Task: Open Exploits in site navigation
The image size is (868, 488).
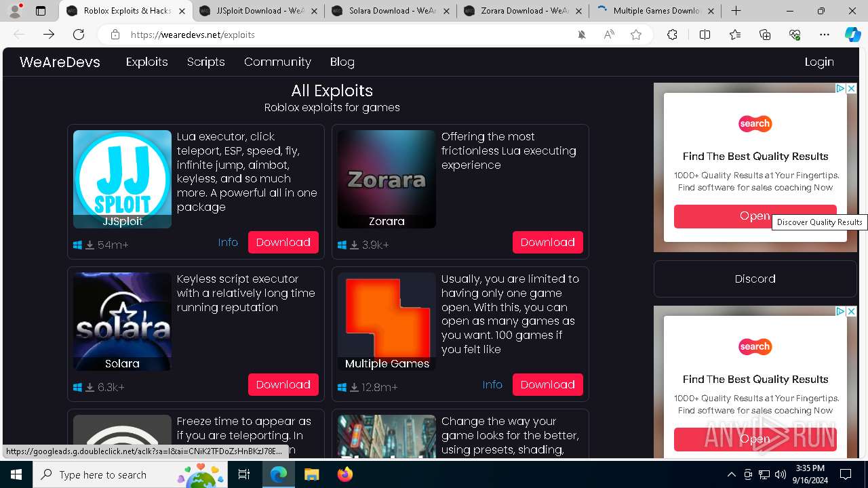Action: pos(146,62)
